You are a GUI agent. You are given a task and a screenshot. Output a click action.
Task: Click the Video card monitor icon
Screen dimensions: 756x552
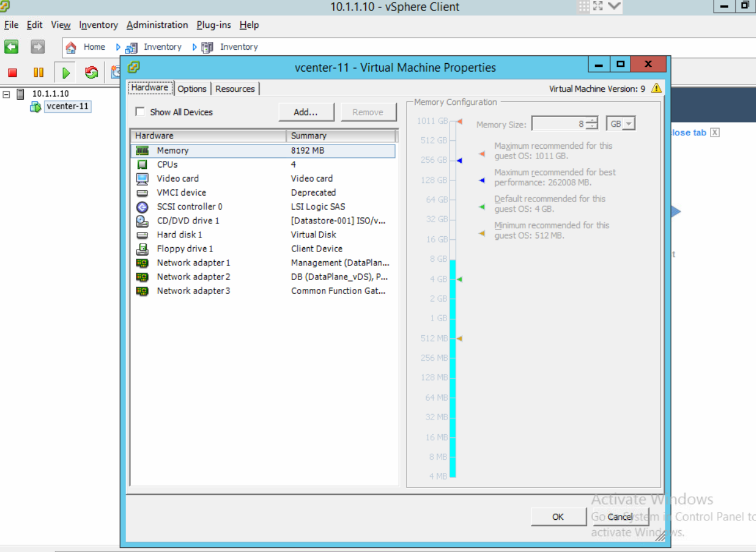(142, 179)
